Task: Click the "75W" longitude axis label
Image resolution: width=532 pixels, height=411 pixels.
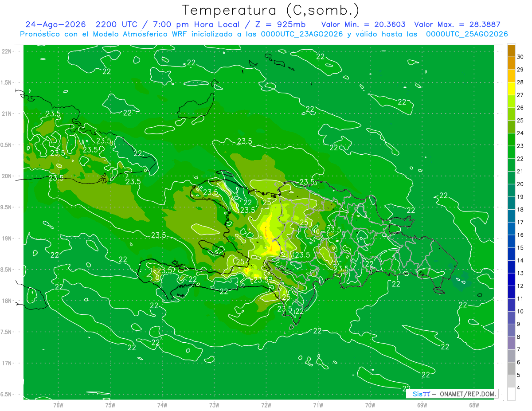Action: coord(110,405)
